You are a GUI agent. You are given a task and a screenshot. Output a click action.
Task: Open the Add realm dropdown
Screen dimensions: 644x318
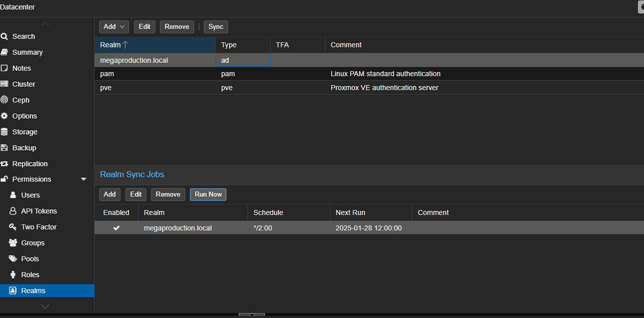click(x=114, y=27)
